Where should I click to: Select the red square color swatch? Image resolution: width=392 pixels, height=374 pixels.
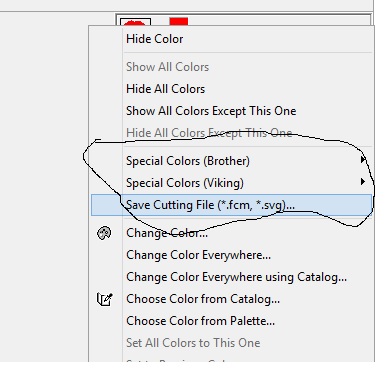(x=179, y=22)
